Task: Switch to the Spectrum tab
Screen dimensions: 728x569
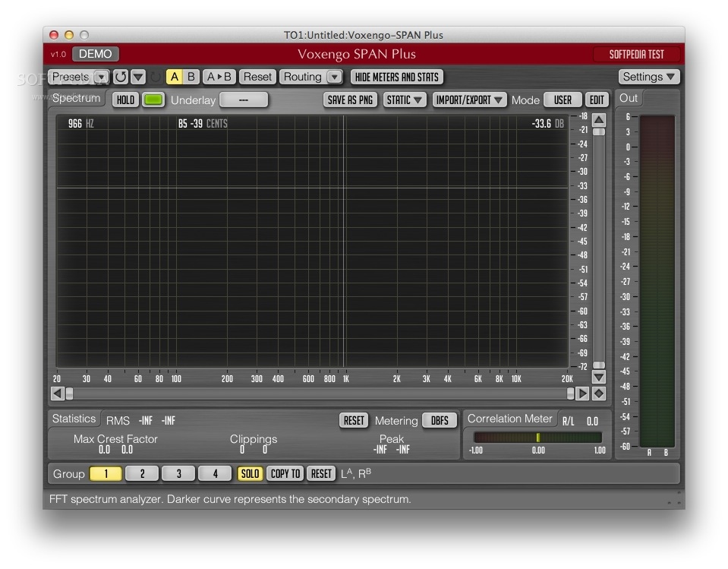Action: tap(77, 98)
